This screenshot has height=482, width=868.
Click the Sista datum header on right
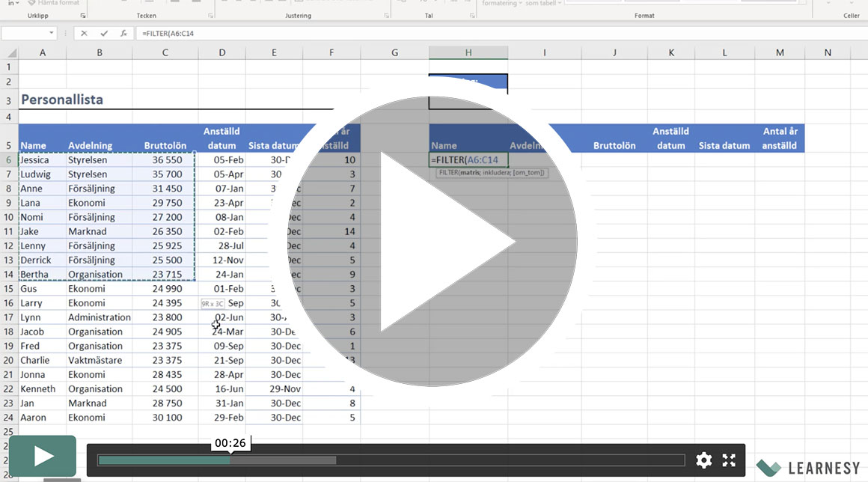[x=724, y=145]
